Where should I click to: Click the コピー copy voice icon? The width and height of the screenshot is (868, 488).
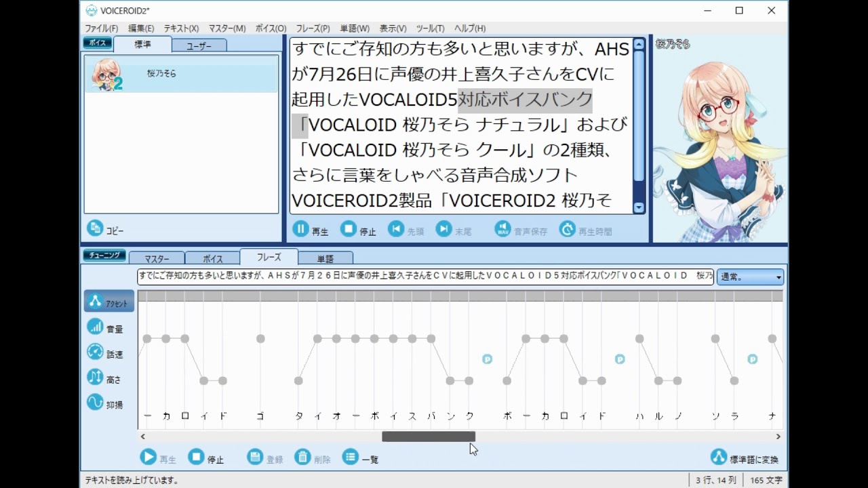95,228
